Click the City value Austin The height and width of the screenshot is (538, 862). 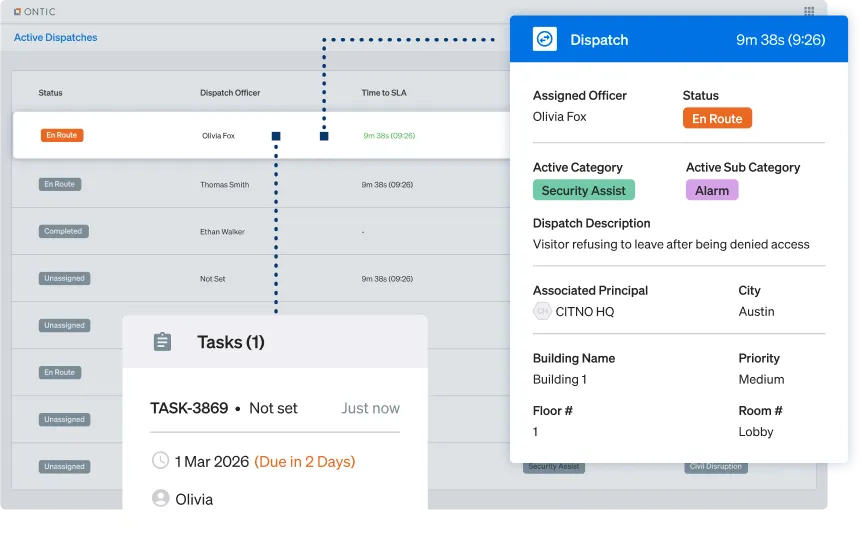(x=756, y=312)
